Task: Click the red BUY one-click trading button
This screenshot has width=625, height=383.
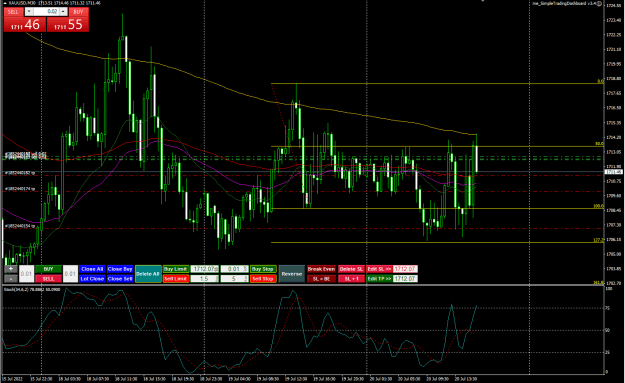Action: pyautogui.click(x=79, y=12)
